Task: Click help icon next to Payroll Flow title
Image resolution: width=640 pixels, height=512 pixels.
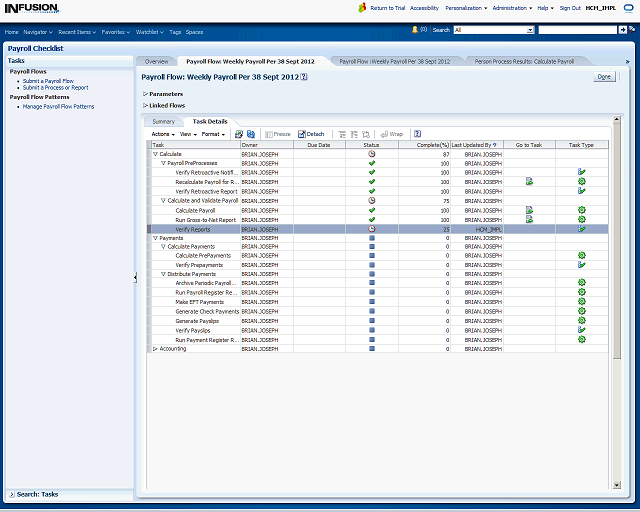Action: click(304, 76)
